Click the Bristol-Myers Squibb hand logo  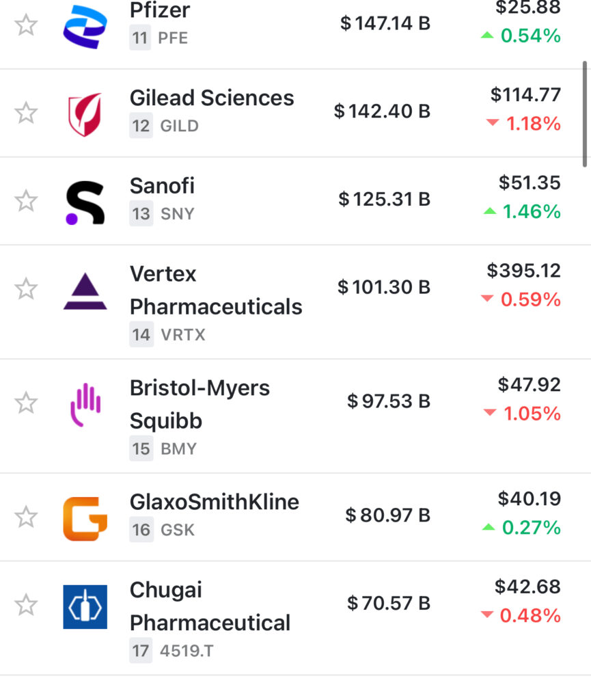tap(85, 405)
